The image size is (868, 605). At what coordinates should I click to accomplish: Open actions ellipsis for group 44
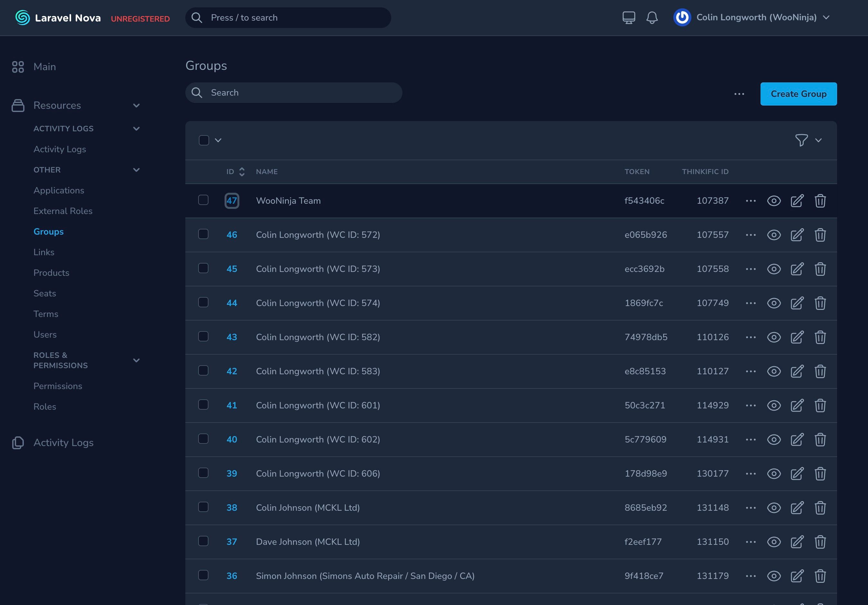pyautogui.click(x=751, y=303)
